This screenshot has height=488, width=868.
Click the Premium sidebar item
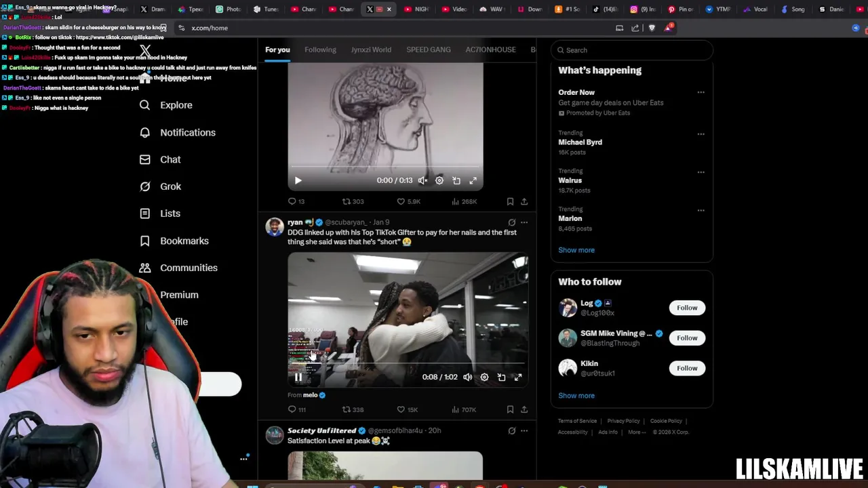tap(179, 295)
